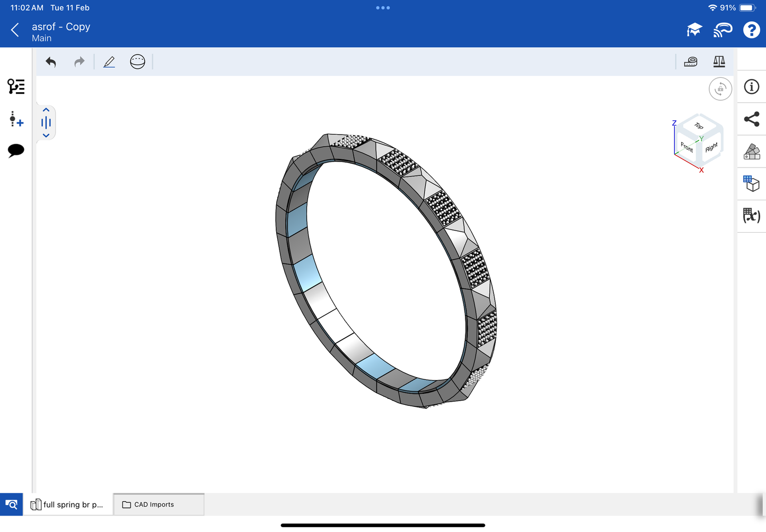
Task: Go back using the back arrow
Action: (x=15, y=30)
